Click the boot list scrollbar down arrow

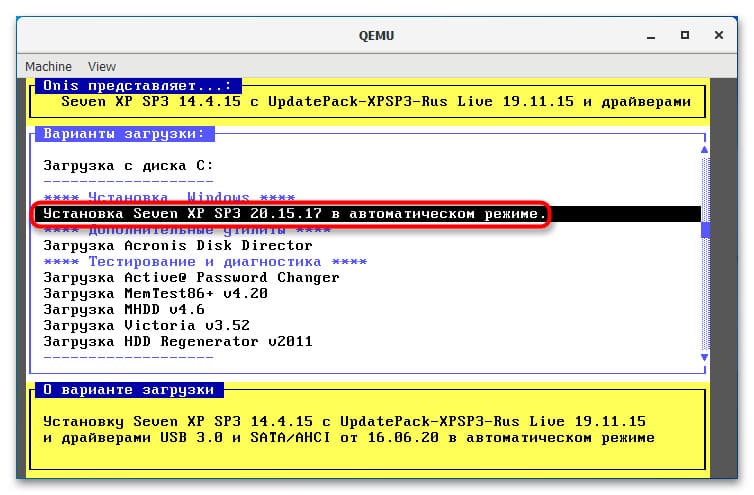click(706, 356)
